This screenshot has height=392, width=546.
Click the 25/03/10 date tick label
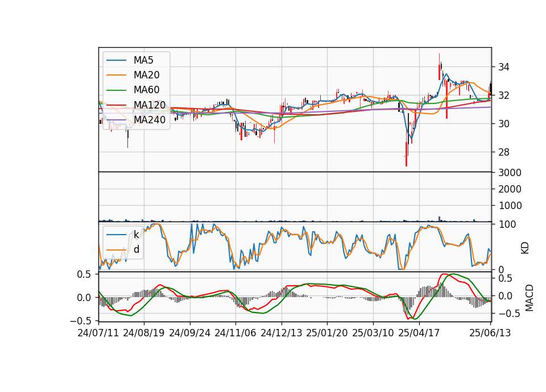pyautogui.click(x=373, y=333)
